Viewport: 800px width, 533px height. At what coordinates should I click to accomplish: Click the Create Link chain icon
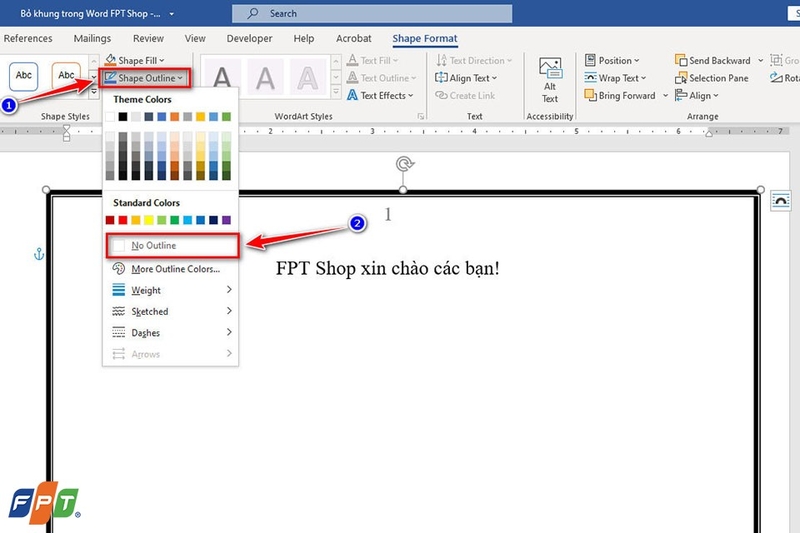[441, 95]
